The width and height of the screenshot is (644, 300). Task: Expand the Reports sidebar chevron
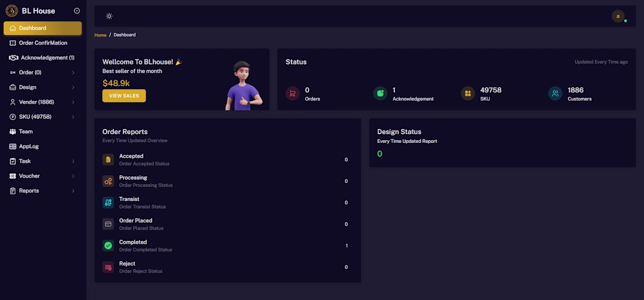coord(73,190)
